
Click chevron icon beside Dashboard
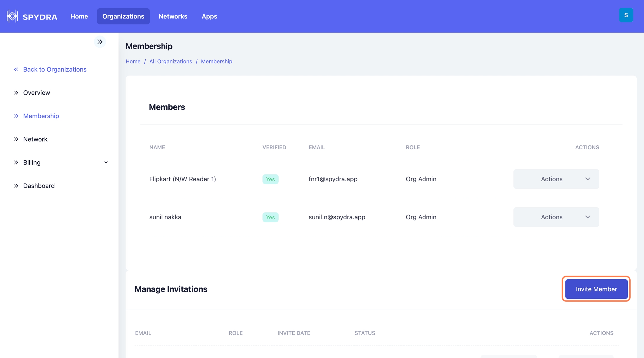[16, 186]
